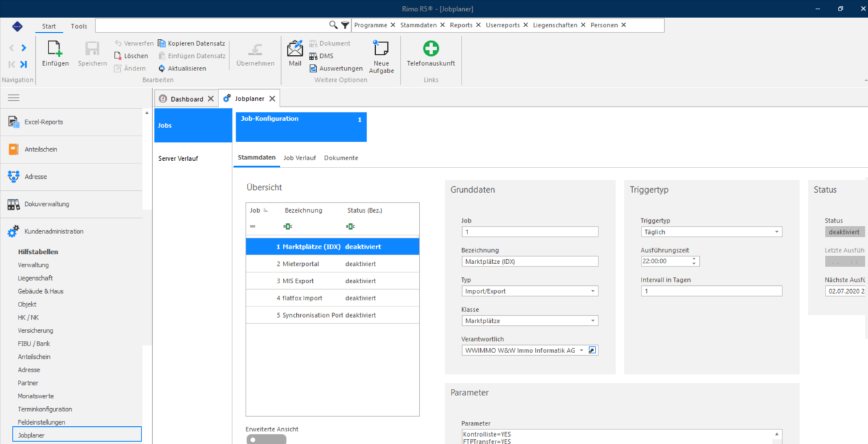Click the filter funnel icon
This screenshot has height=444, width=868.
345,25
